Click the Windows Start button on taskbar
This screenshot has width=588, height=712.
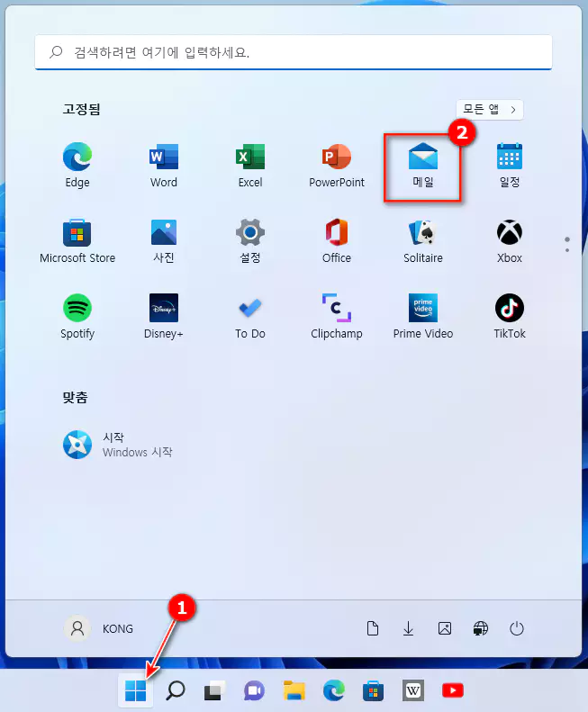[x=135, y=690]
